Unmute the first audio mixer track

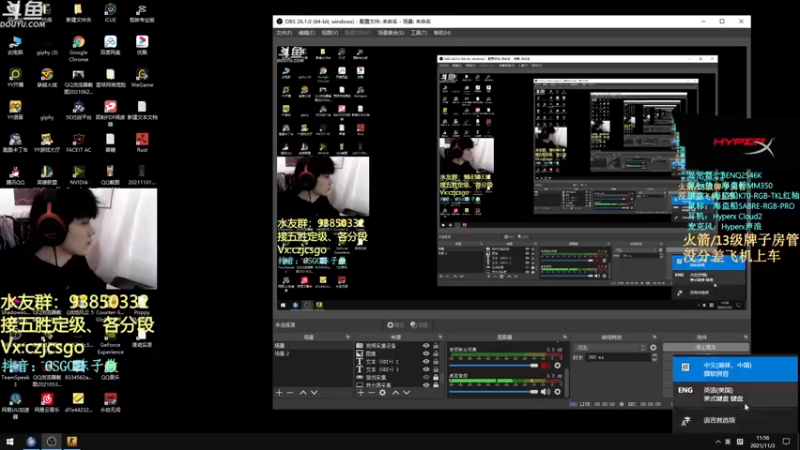(x=545, y=365)
